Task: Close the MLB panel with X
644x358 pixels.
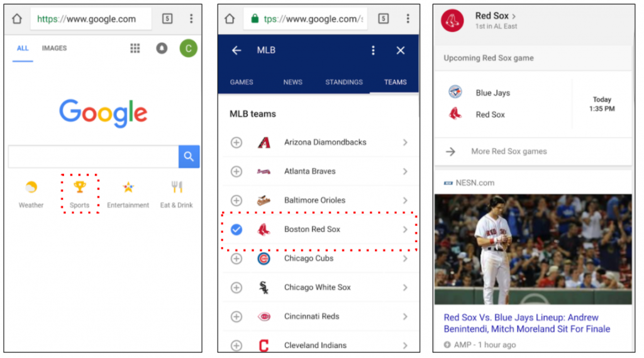Action: click(x=401, y=50)
